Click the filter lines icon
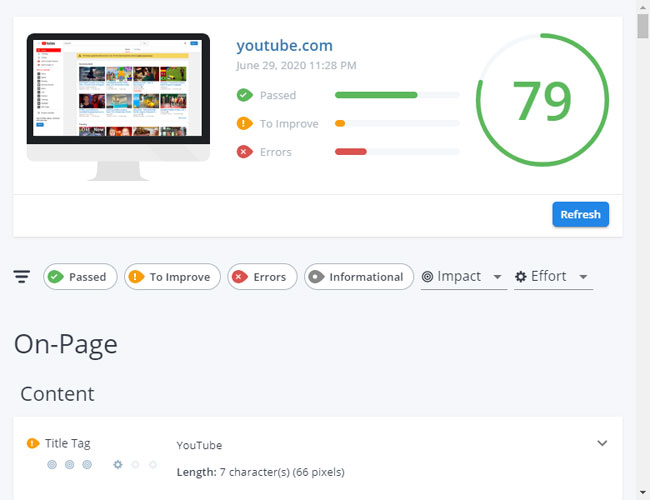 click(x=22, y=277)
